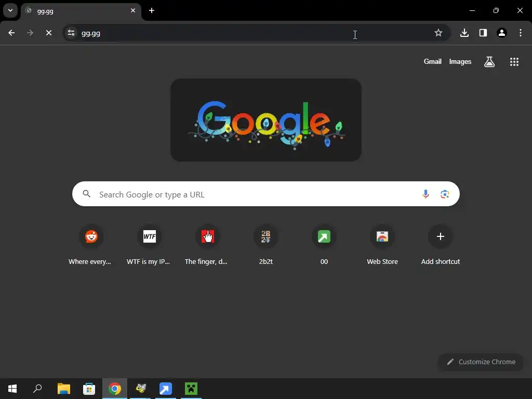Open Minecraft creeper icon in taskbar

(191, 389)
